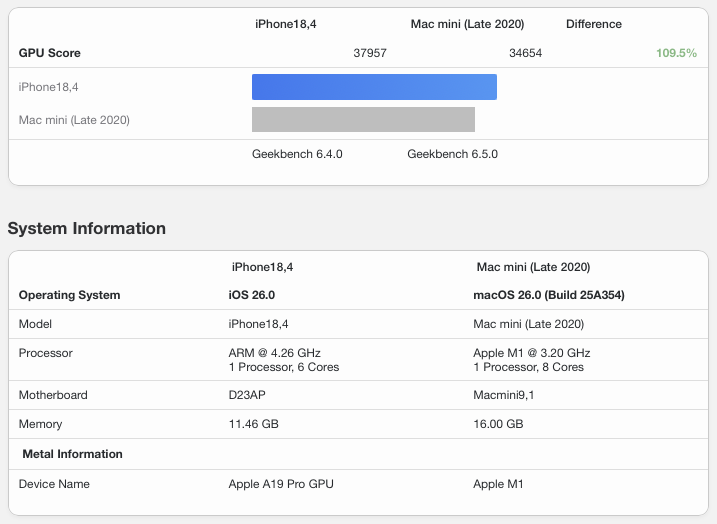Click the Apple M1 @ 3.20 GHz entry

532,353
